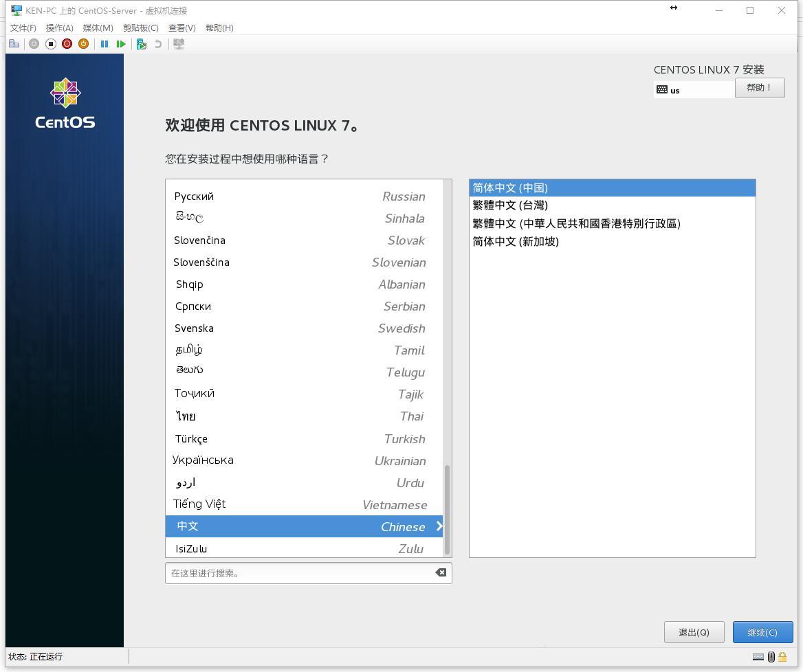This screenshot has width=803, height=672.
Task: Click the VM connection title bar icon
Action: [16, 10]
